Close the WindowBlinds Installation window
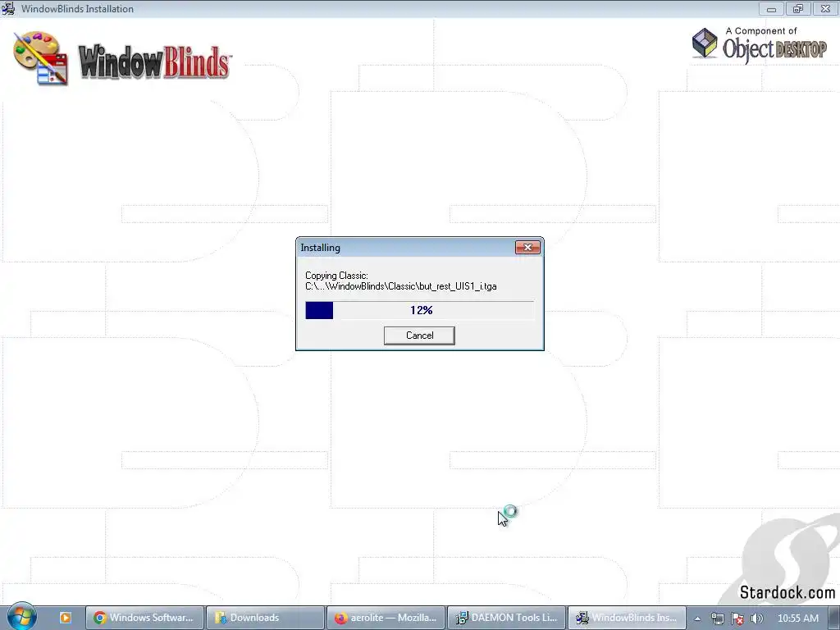Viewport: 840px width, 630px height. [825, 8]
